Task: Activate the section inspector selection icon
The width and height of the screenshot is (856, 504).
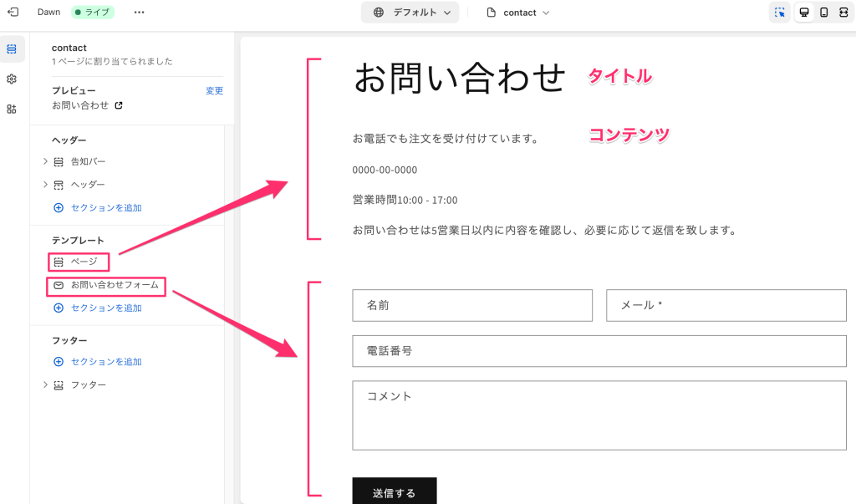Action: [x=779, y=12]
